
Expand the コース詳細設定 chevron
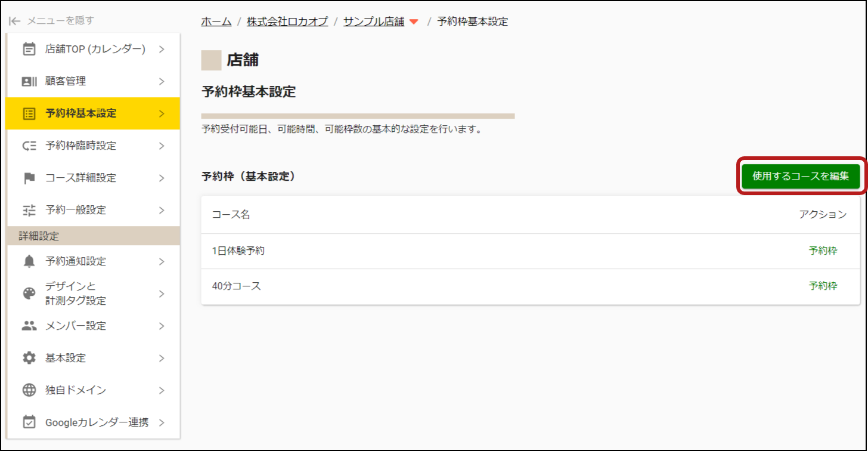coord(162,178)
